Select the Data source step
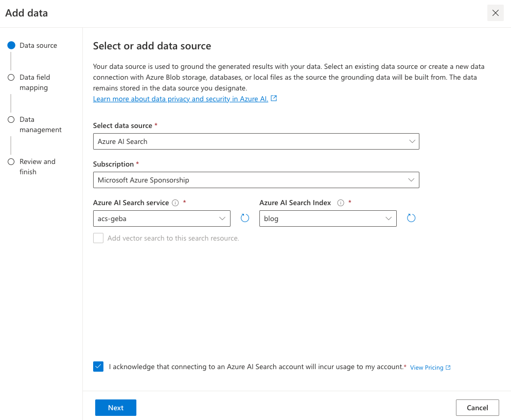Image resolution: width=511 pixels, height=420 pixels. coord(38,45)
